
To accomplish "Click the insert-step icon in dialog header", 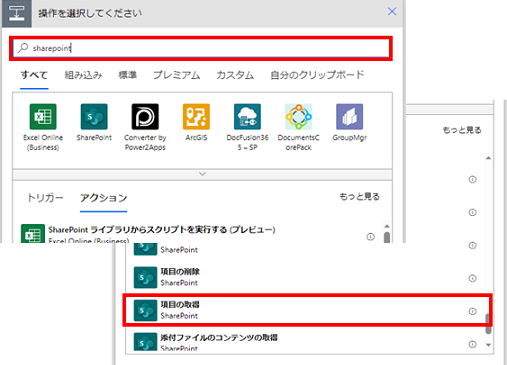I will [17, 14].
